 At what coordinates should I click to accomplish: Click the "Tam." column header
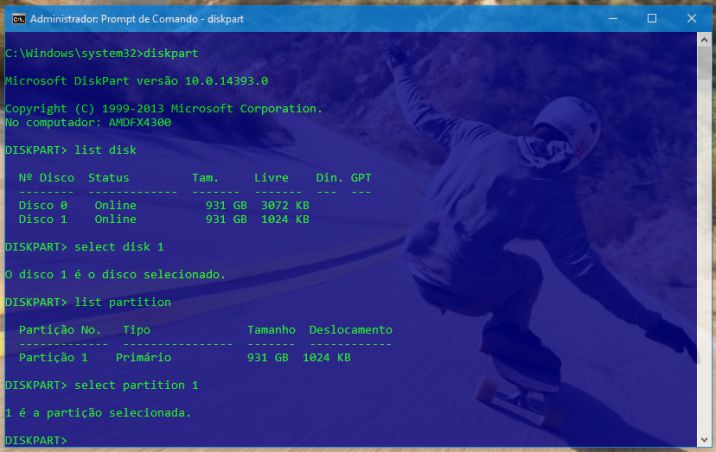(x=205, y=178)
